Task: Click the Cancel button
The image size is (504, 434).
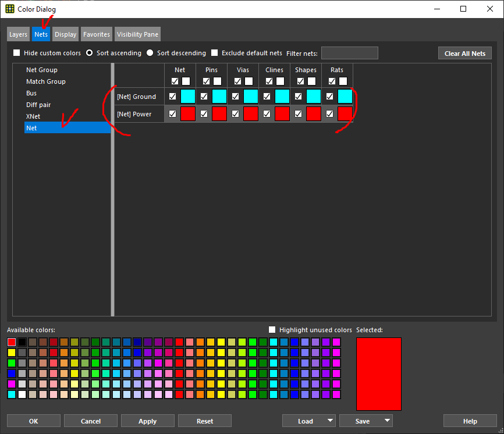Action: pos(91,421)
